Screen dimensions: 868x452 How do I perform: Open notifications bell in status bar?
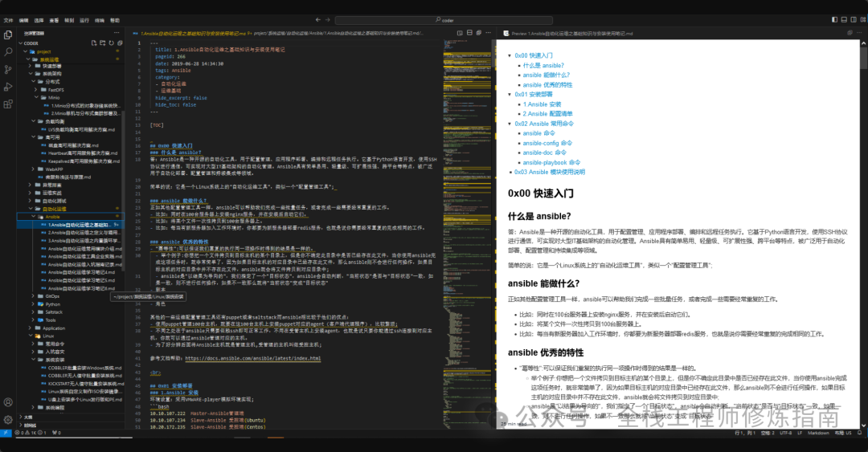(860, 433)
